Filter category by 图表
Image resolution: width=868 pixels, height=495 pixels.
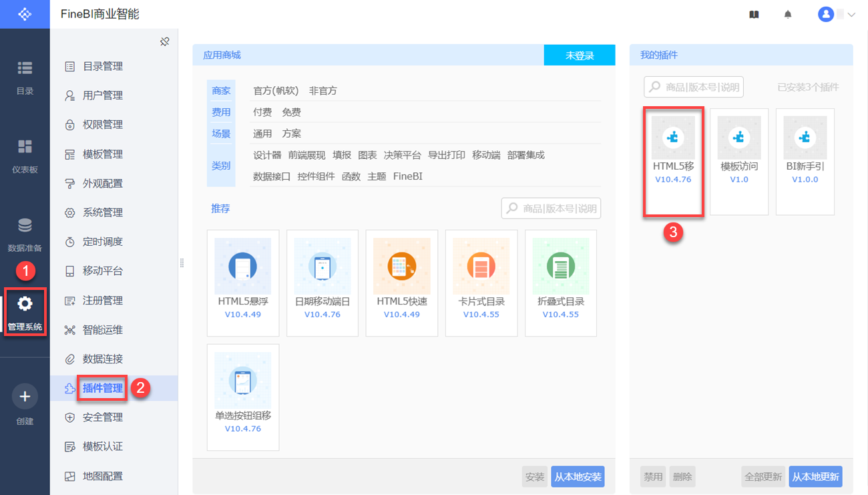(x=367, y=155)
